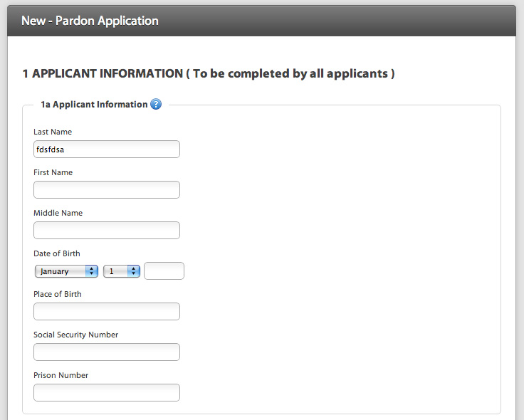
Task: Click the "1 APPLICANT INFORMATION" section heading
Action: (x=209, y=73)
